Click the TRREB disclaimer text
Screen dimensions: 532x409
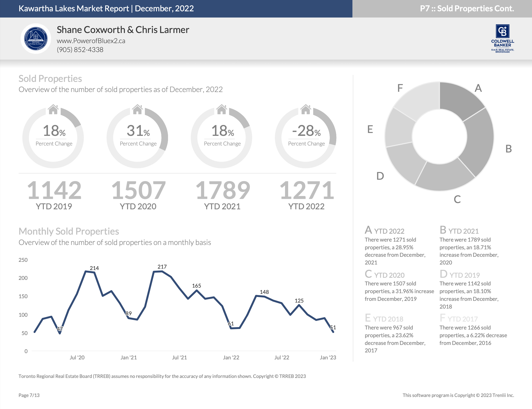pyautogui.click(x=162, y=376)
